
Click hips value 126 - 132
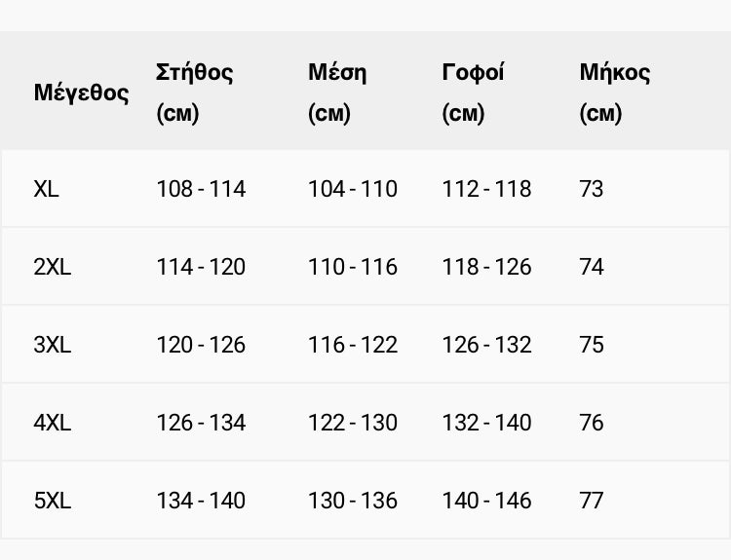486,345
